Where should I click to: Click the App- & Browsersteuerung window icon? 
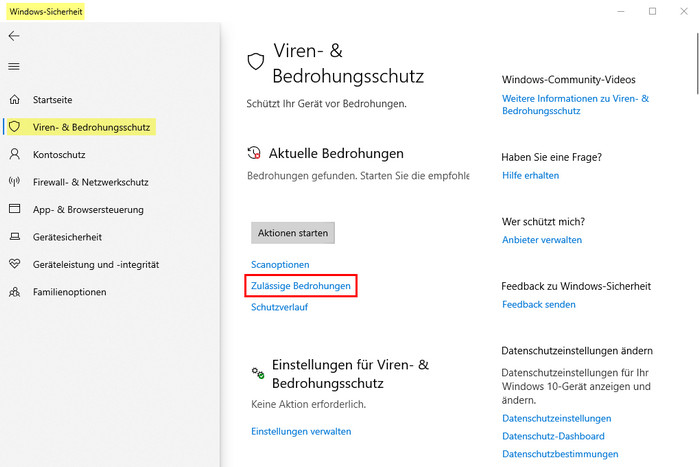point(15,209)
